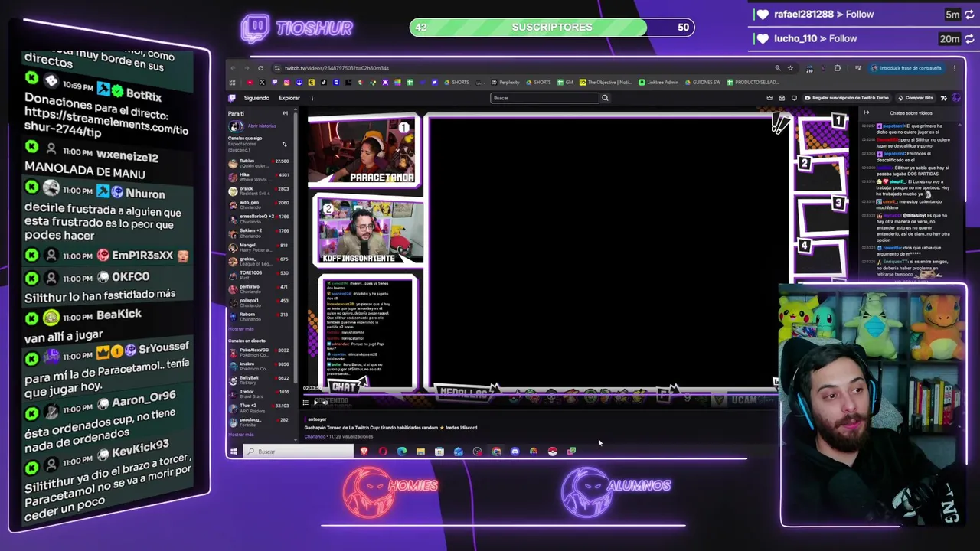Open Discord from the taskbar

click(514, 452)
